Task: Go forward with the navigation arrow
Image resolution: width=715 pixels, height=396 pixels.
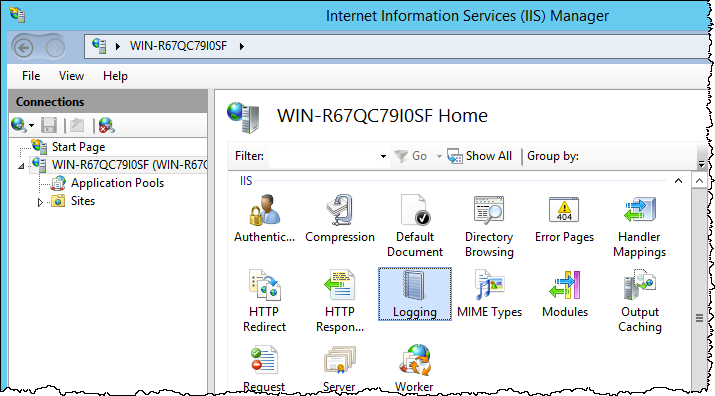Action: click(x=55, y=47)
